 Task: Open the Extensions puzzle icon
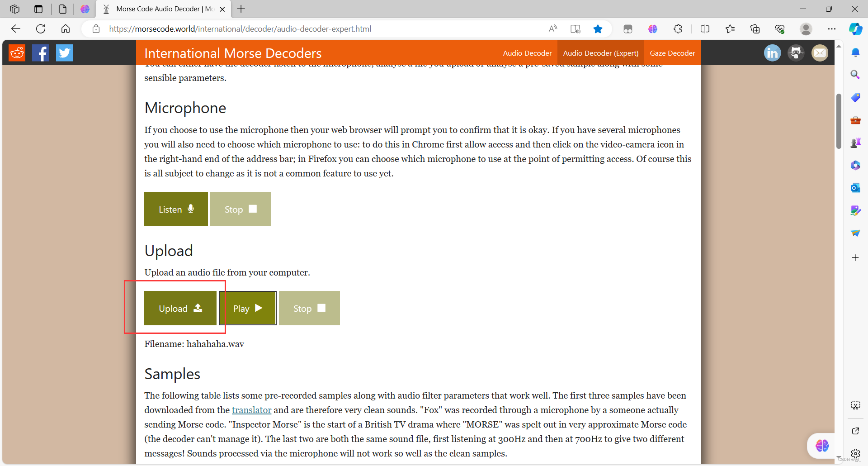pos(678,29)
